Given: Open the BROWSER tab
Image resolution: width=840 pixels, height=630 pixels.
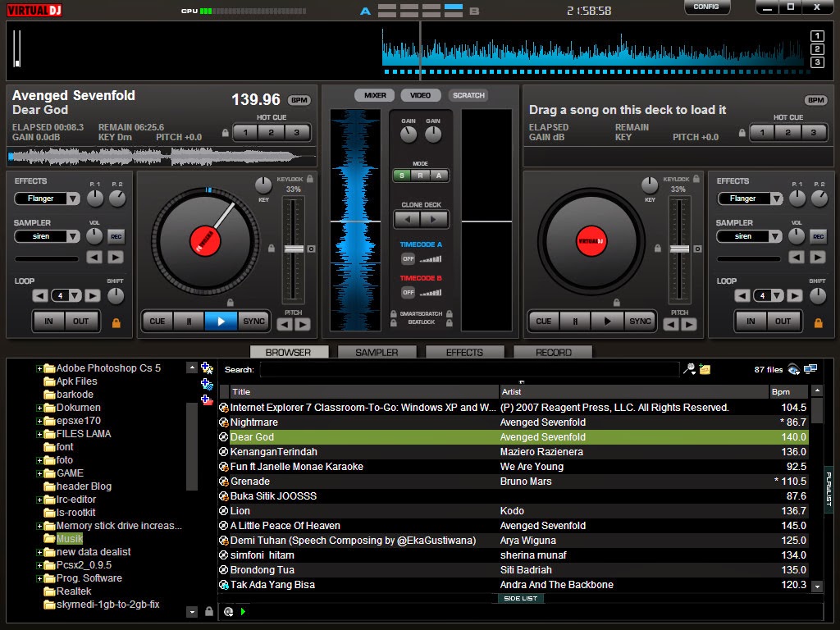Looking at the screenshot, I should [x=288, y=352].
